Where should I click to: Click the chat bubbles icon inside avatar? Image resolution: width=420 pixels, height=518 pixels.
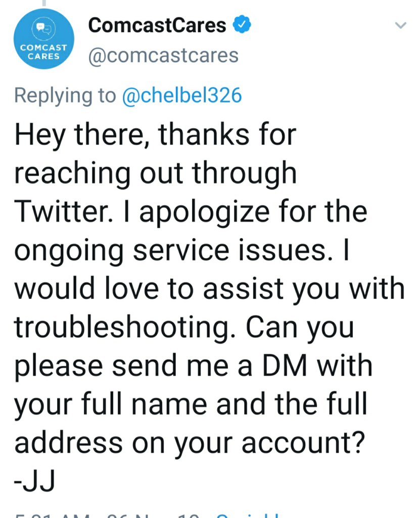[x=43, y=28]
